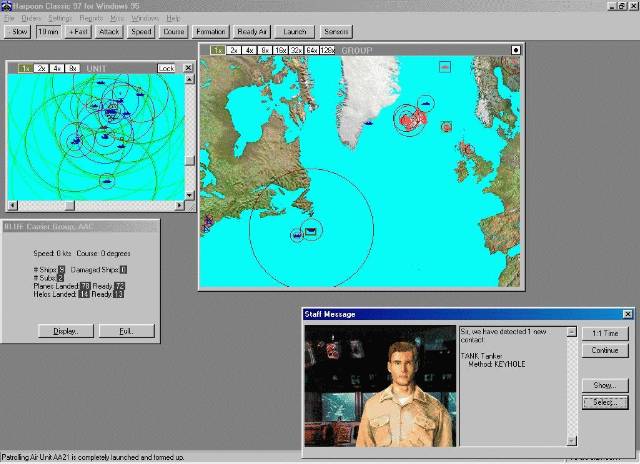Open the Misc menu
This screenshot has width=640, height=464.
[x=117, y=18]
